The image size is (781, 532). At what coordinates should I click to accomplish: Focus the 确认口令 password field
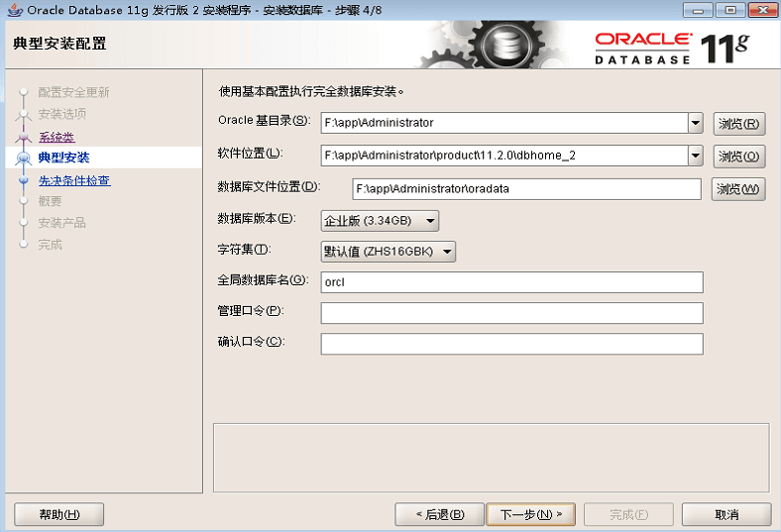point(512,344)
